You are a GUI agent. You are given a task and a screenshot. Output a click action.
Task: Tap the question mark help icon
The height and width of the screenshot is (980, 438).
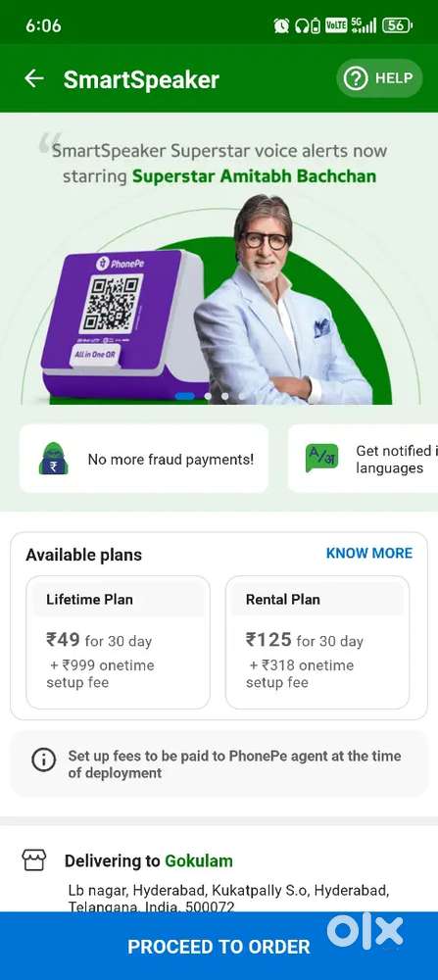tap(356, 78)
